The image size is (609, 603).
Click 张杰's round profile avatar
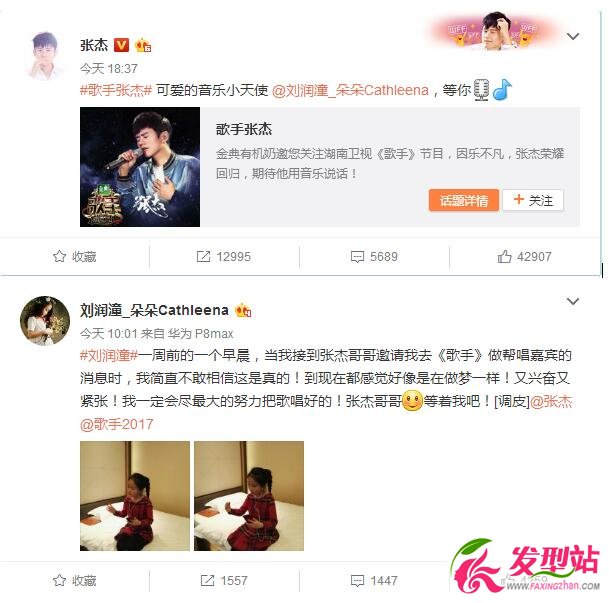tap(45, 56)
